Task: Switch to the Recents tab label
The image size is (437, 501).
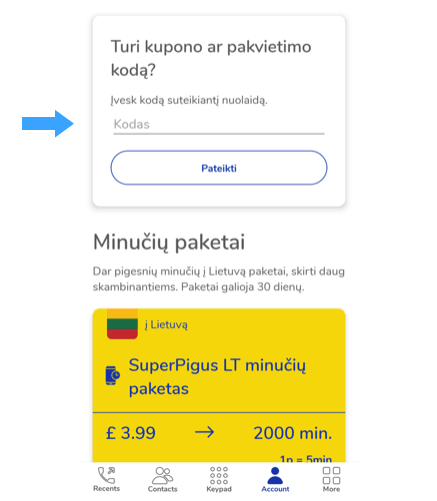Action: 106,489
